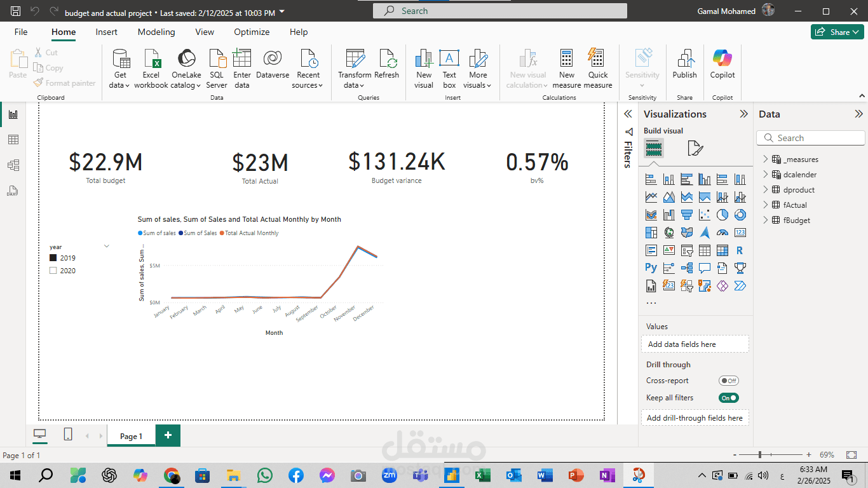
Task: Open the Help ribbon tab
Action: pos(299,32)
